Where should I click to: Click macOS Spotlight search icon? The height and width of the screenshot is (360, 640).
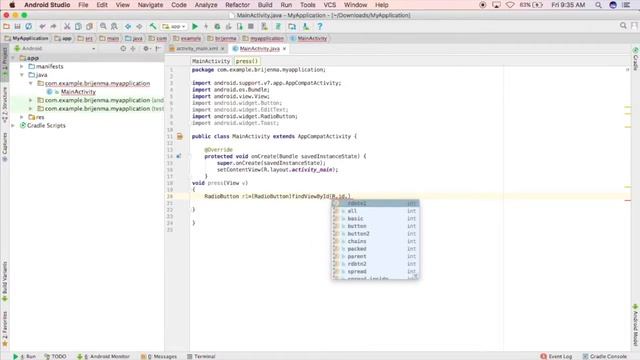598,5
